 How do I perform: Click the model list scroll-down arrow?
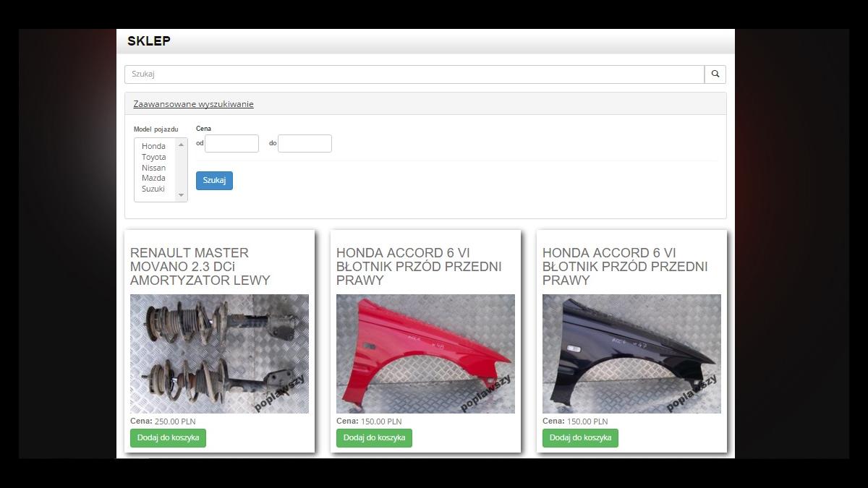tap(181, 195)
